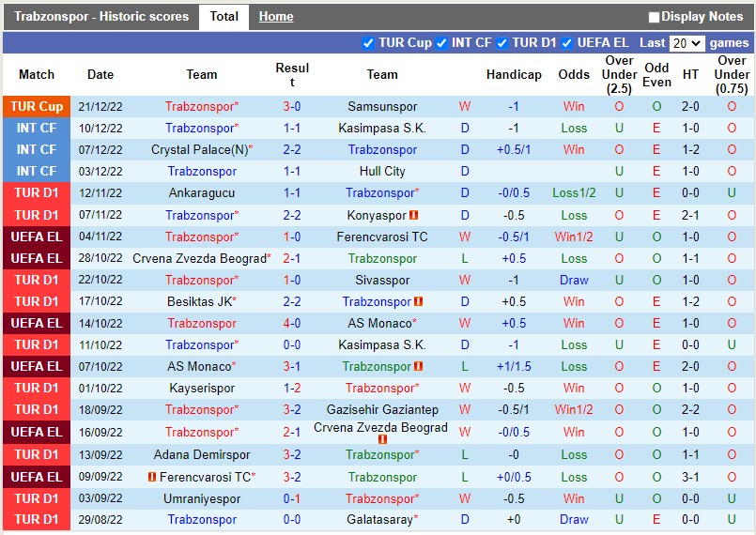Switch to the Total tab

pyautogui.click(x=224, y=16)
